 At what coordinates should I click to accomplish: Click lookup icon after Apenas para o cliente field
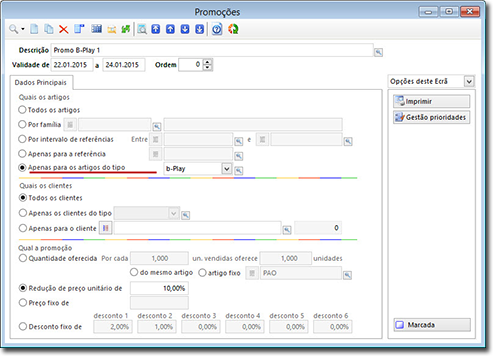point(287,230)
